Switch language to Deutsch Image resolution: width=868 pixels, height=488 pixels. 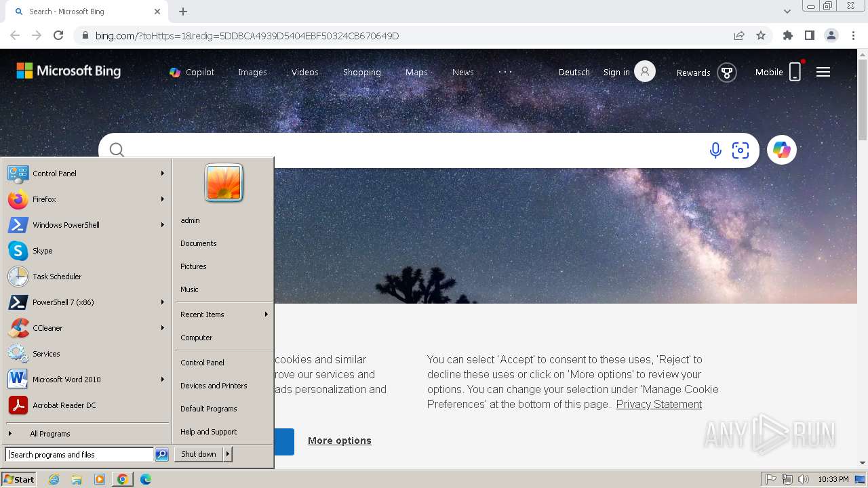click(574, 72)
